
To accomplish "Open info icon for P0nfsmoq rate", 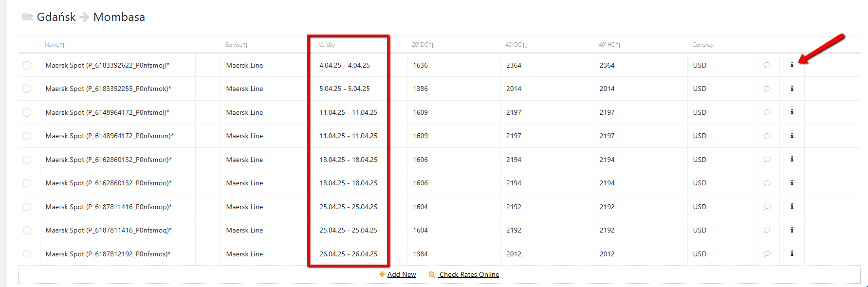I will click(792, 230).
